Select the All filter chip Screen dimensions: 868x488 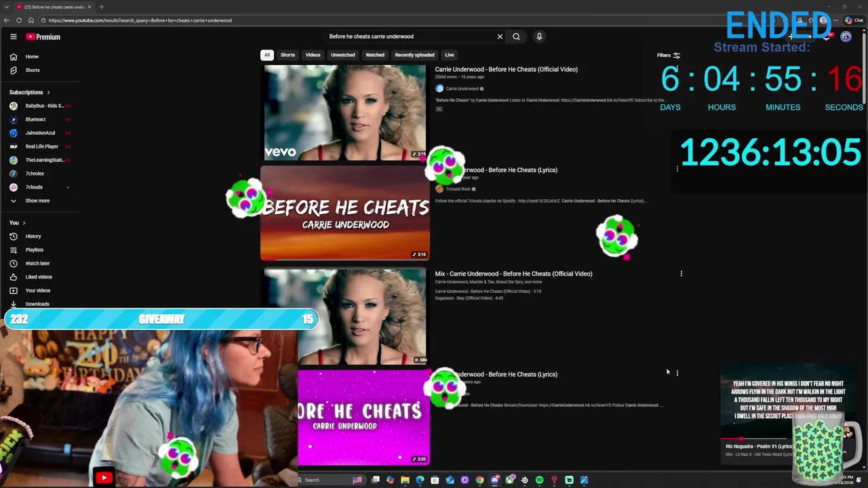point(267,55)
